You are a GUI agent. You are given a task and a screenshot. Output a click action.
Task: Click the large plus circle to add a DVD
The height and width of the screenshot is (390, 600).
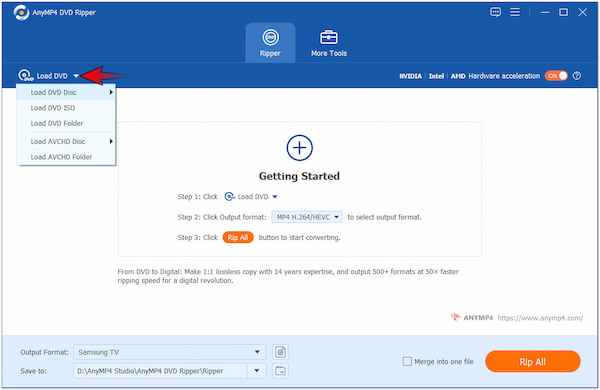300,148
